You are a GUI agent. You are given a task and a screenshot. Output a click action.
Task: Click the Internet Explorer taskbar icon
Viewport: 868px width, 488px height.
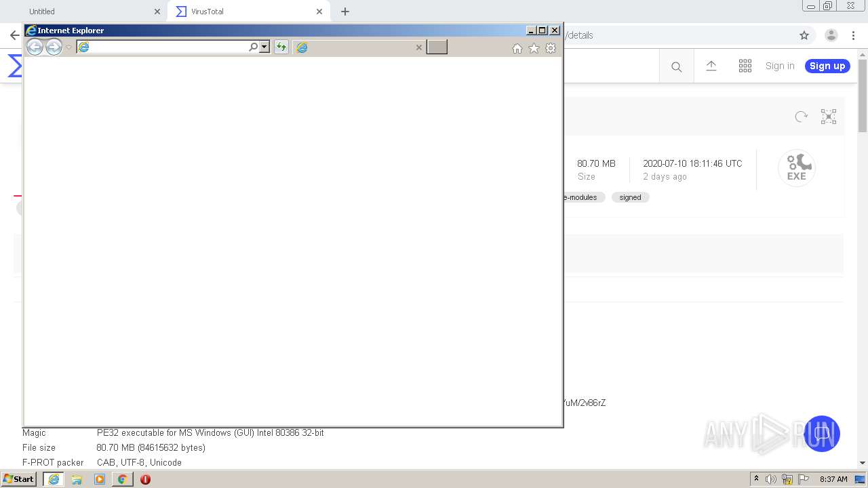(x=54, y=479)
